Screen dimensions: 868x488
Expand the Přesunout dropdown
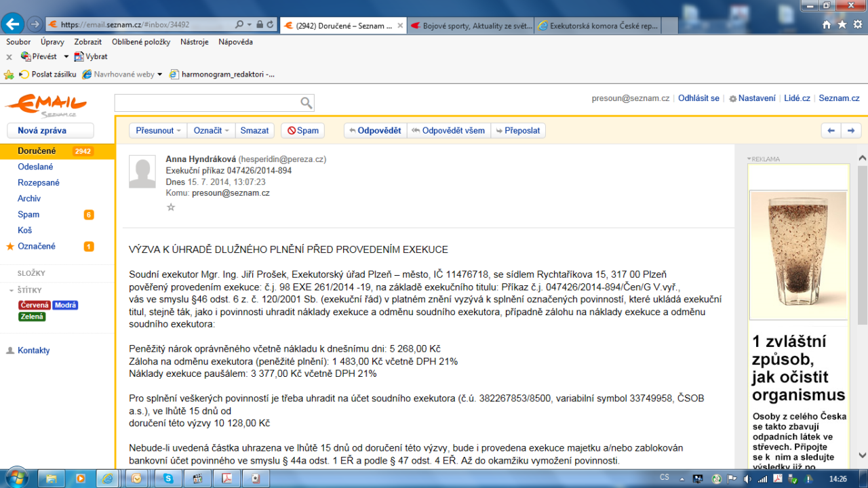[158, 131]
